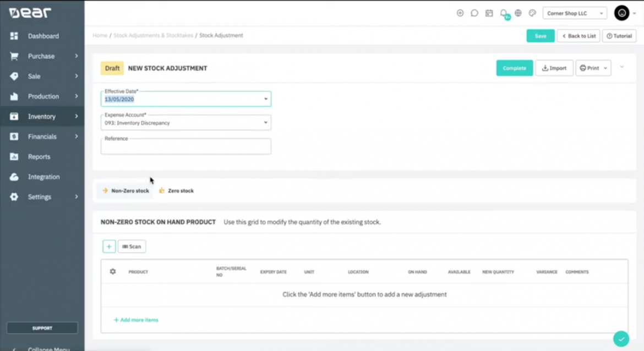Click the Add more items link
The height and width of the screenshot is (351, 644).
136,320
